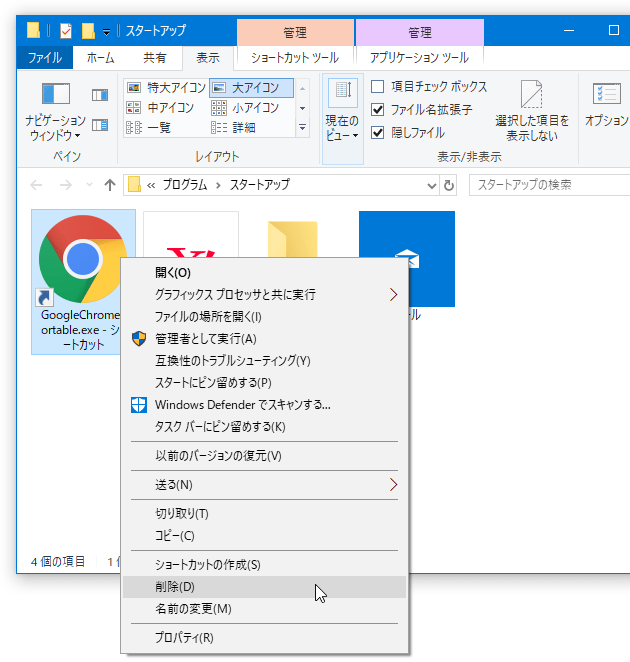Toggle 隠しファイル checkbox
The image size is (630, 662).
[x=377, y=133]
